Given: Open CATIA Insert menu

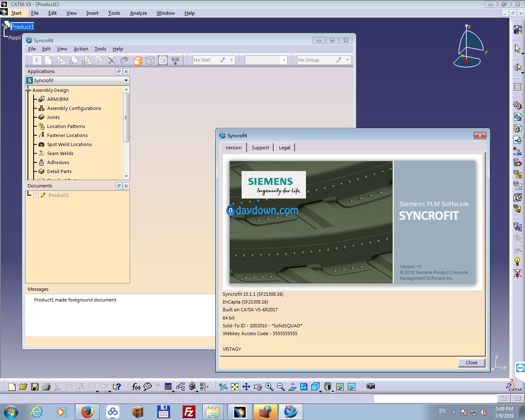Looking at the screenshot, I should coord(92,13).
